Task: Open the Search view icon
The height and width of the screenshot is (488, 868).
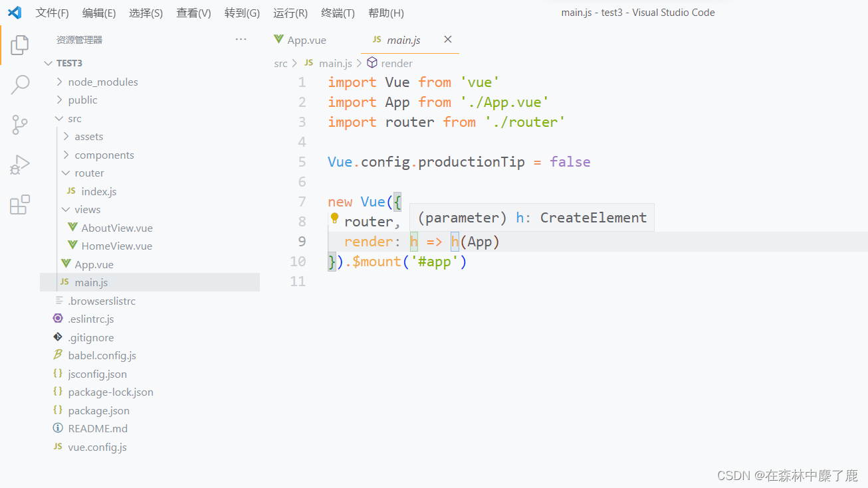Action: tap(20, 84)
